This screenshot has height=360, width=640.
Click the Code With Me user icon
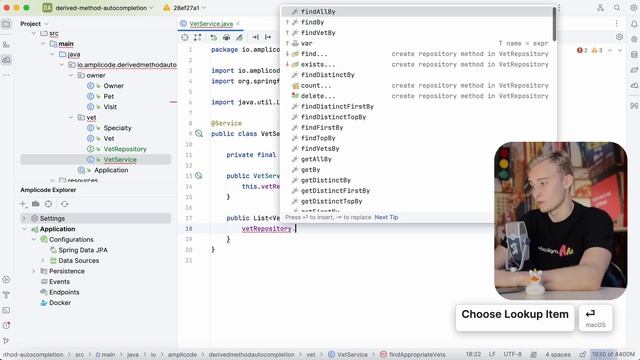(600, 8)
